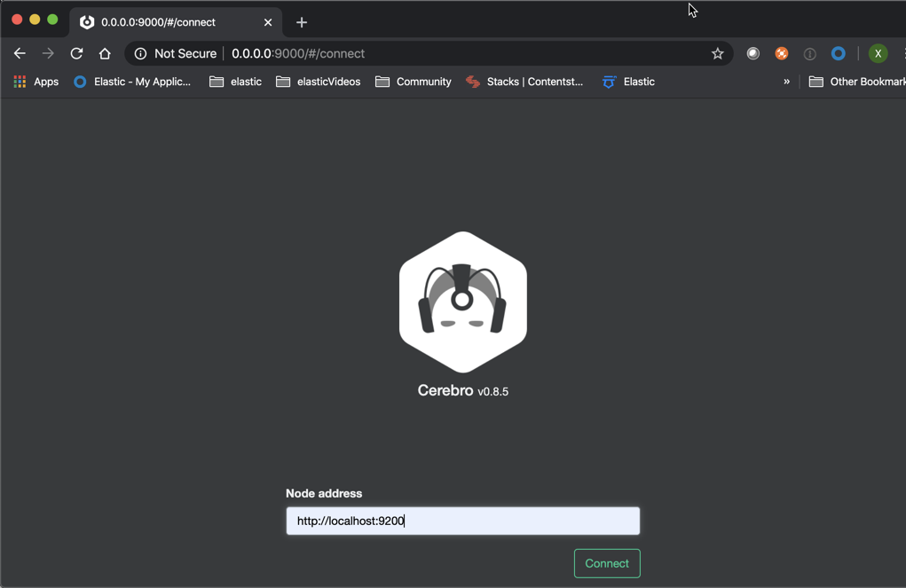906x588 pixels.
Task: Open the Stacks | Contentst... bookmark
Action: pyautogui.click(x=524, y=82)
